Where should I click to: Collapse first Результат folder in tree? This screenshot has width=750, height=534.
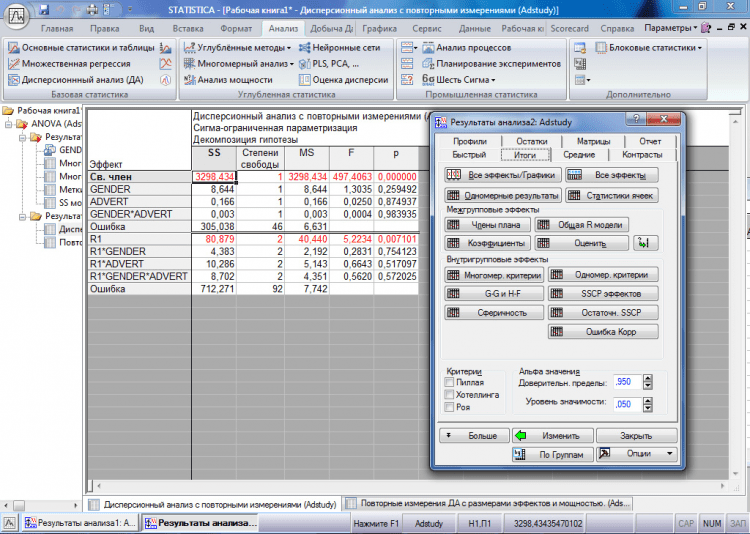(23, 137)
